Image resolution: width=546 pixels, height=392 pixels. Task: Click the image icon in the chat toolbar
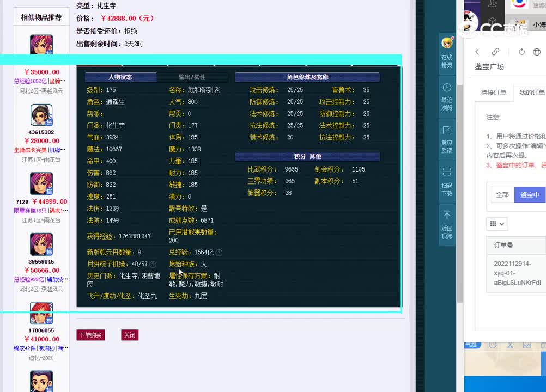[526, 345]
